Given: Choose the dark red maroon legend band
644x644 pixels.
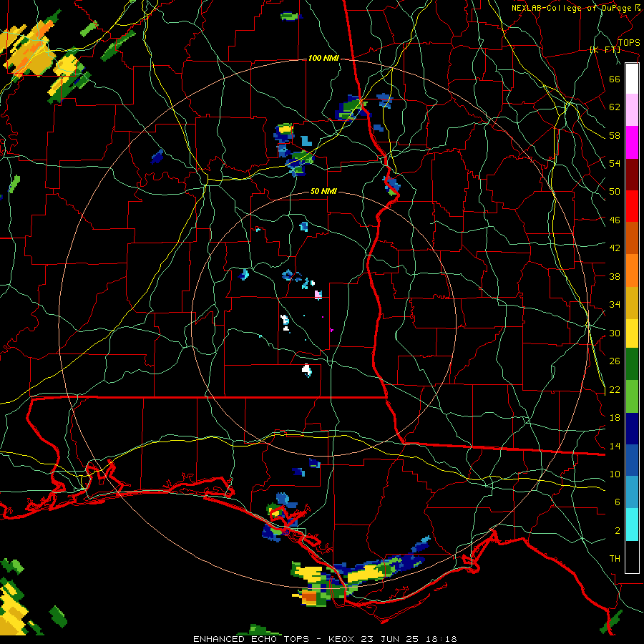Looking at the screenshot, I should [632, 175].
